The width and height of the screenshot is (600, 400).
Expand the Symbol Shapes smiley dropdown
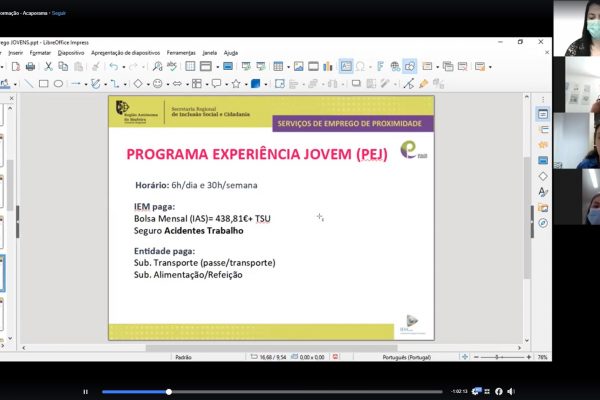165,84
